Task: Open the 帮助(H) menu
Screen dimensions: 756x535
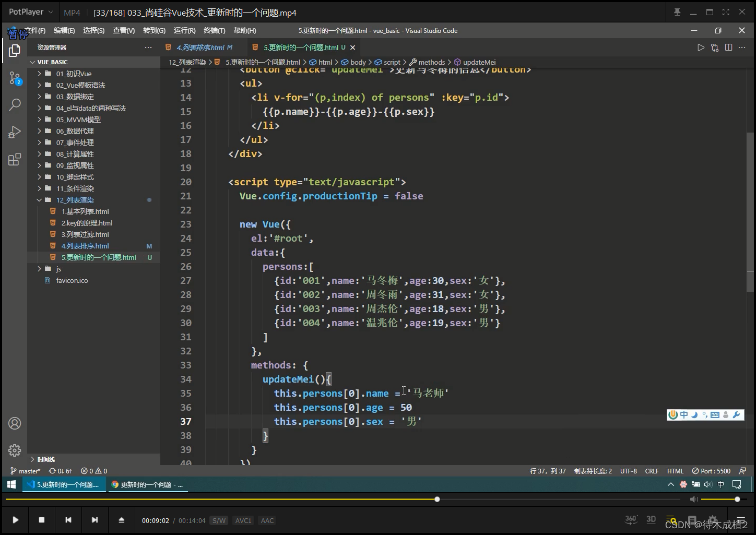Action: click(245, 31)
